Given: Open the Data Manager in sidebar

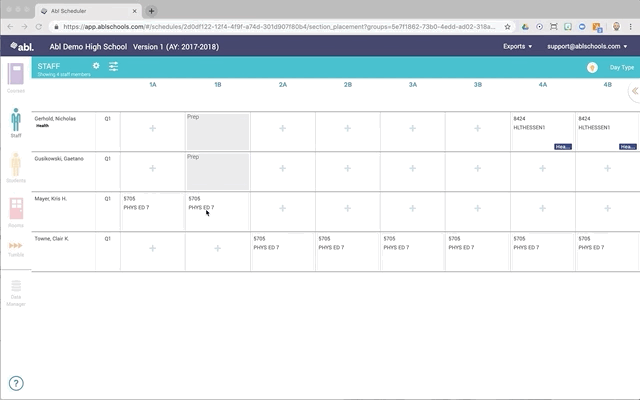Looking at the screenshot, I should (x=16, y=292).
